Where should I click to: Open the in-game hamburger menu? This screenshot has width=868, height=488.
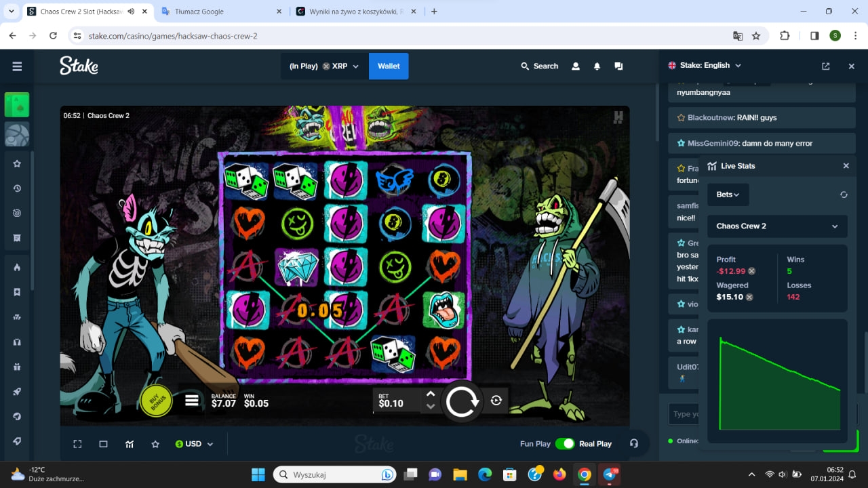point(191,401)
